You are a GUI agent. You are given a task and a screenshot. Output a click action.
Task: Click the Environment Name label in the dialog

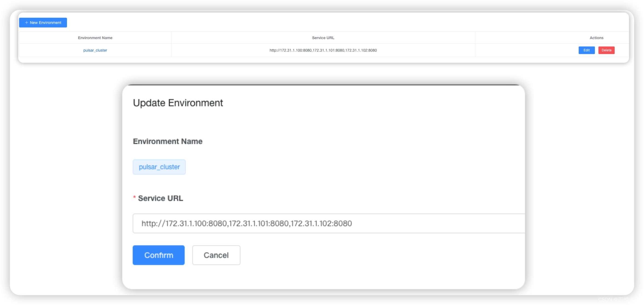click(167, 141)
